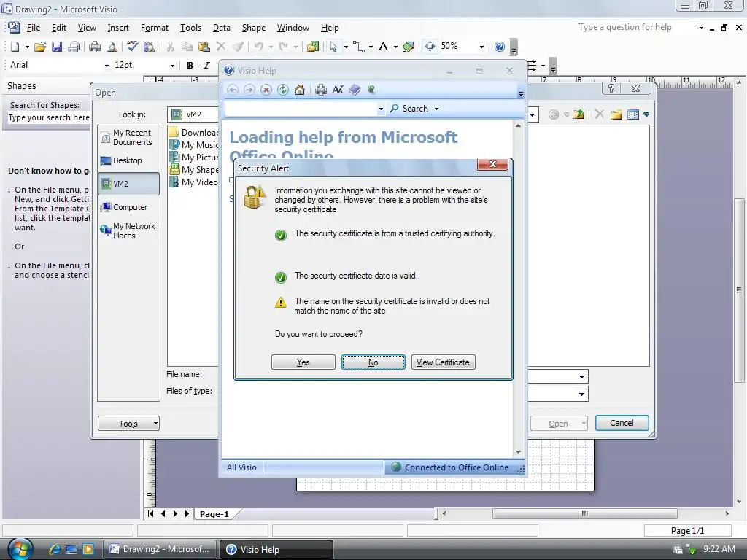The image size is (747, 560).
Task: Click Change Font Size icon in Visio Help
Action: click(x=338, y=90)
